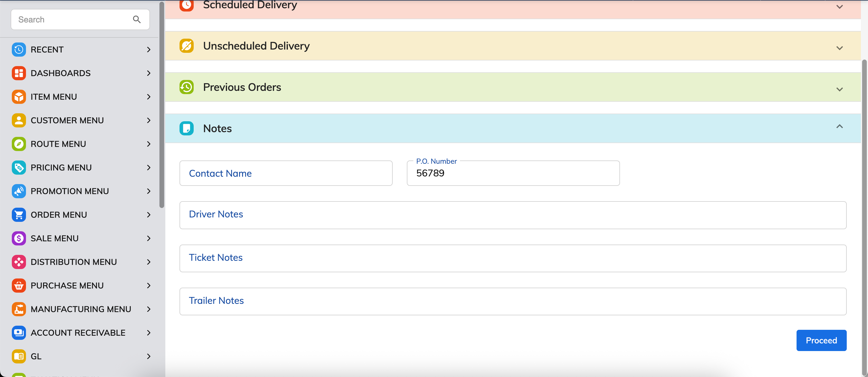The image size is (868, 377).
Task: Click the Promotion Menu megaphone icon
Action: coord(19,191)
